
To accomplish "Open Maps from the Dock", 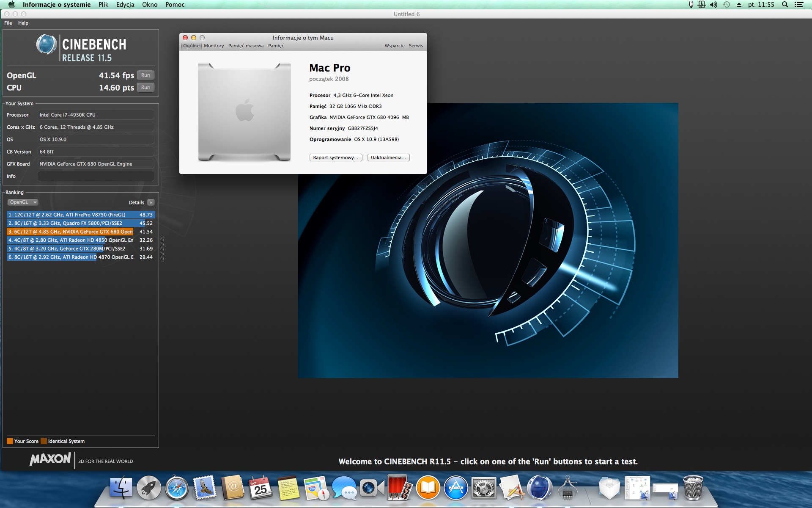I will pyautogui.click(x=316, y=488).
